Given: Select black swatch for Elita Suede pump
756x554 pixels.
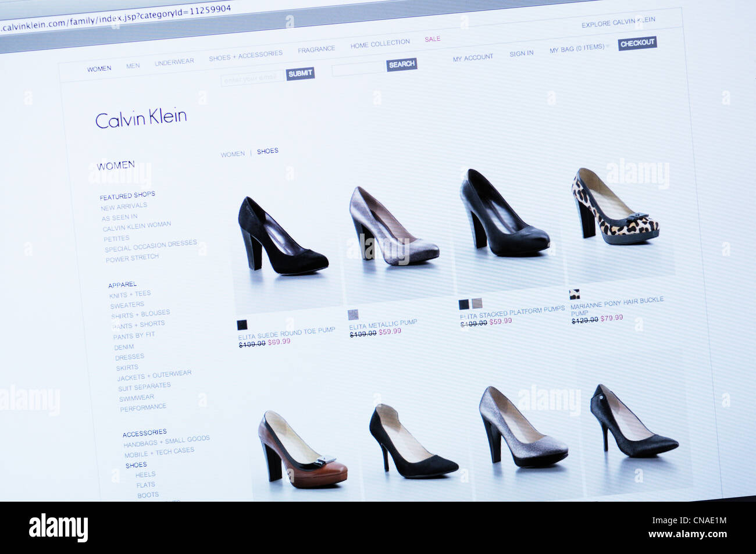Looking at the screenshot, I should (x=242, y=325).
